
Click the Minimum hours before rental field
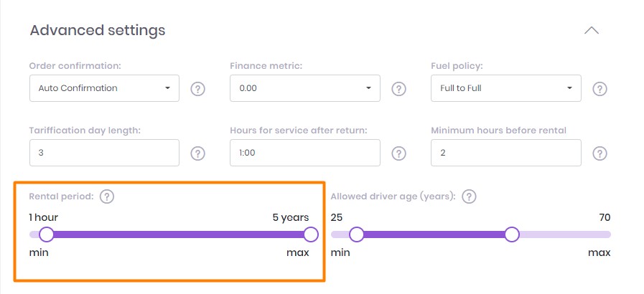[x=506, y=153]
